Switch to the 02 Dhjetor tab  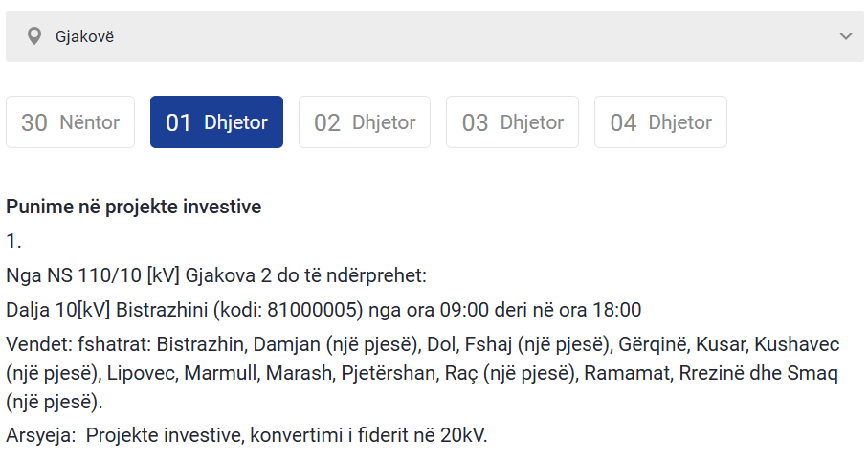365,122
